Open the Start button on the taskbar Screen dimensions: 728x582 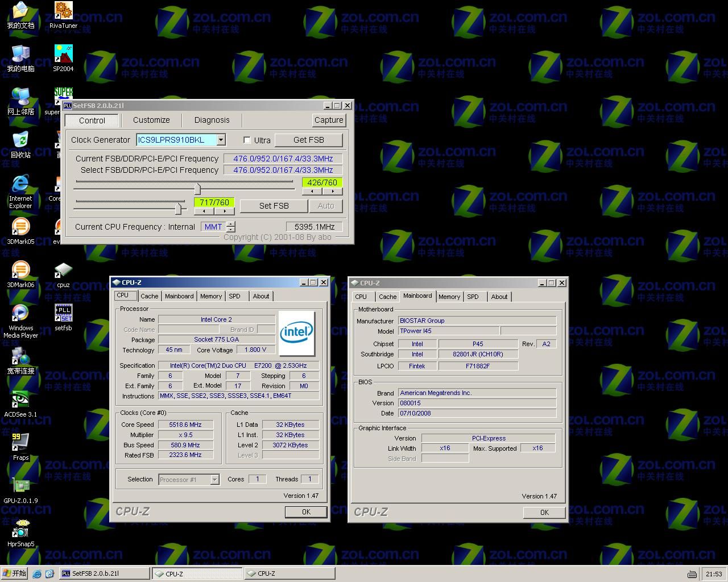tap(15, 574)
